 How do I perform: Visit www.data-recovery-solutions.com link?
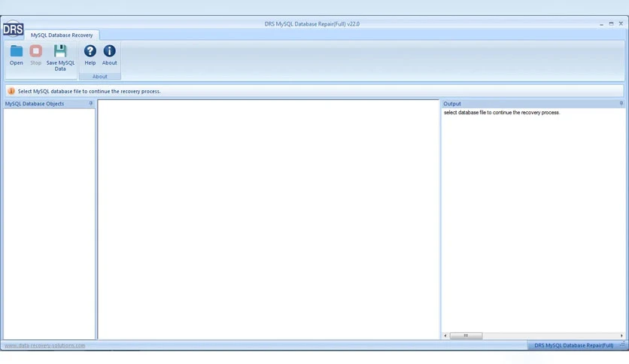click(x=45, y=345)
